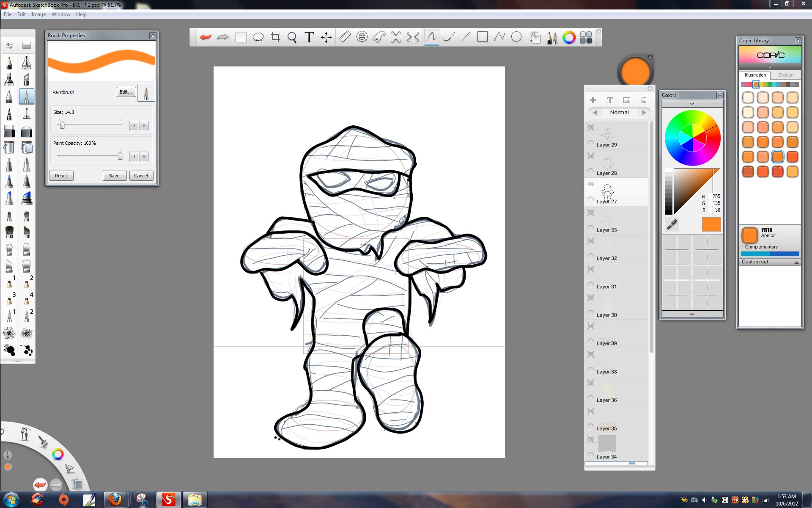Open the Image menu
Image resolution: width=812 pixels, height=508 pixels.
pos(38,14)
